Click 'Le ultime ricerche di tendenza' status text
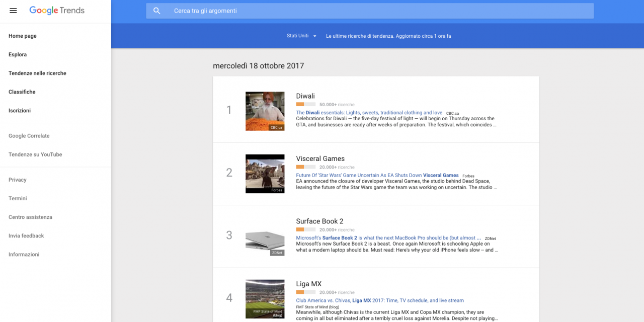644x322 pixels. (x=388, y=36)
